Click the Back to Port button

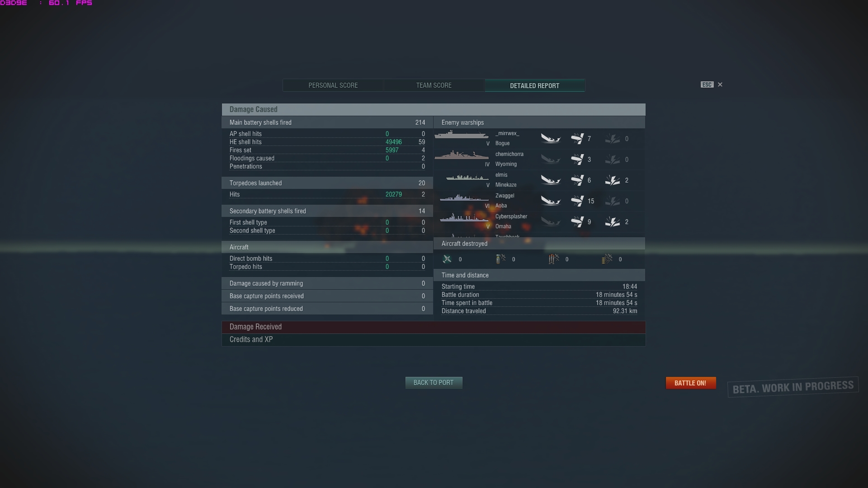[434, 383]
